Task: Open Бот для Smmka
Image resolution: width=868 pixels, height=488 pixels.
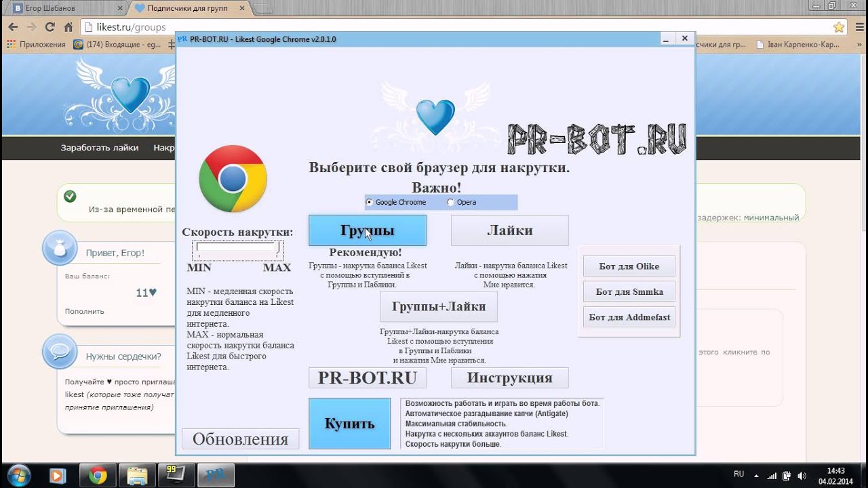Action: click(629, 291)
